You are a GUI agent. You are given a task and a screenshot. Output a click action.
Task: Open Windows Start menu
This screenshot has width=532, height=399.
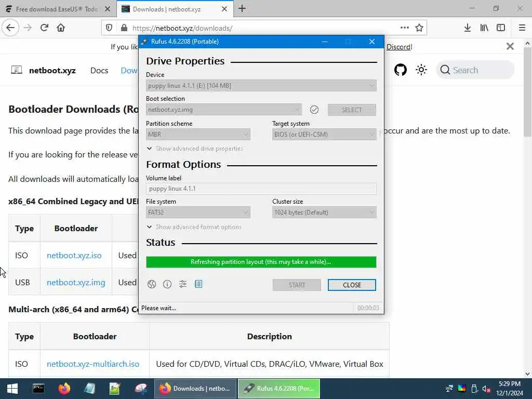12,389
